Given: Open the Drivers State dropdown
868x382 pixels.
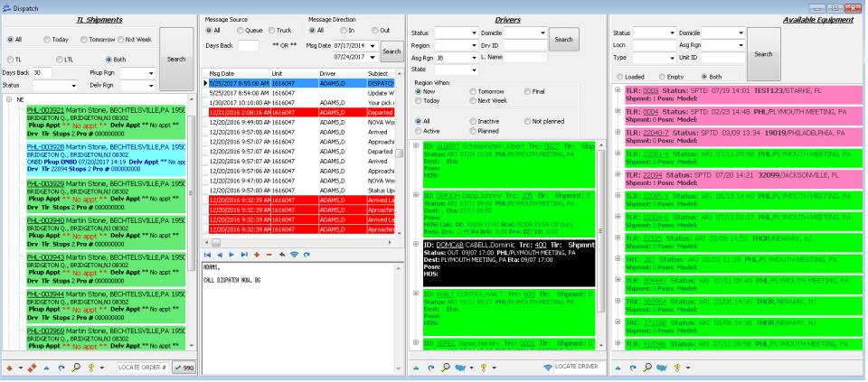Looking at the screenshot, I should pos(475,70).
